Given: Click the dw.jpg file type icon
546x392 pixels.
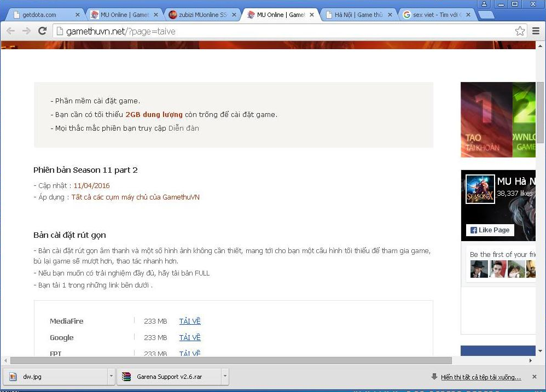Looking at the screenshot, I should [x=13, y=377].
